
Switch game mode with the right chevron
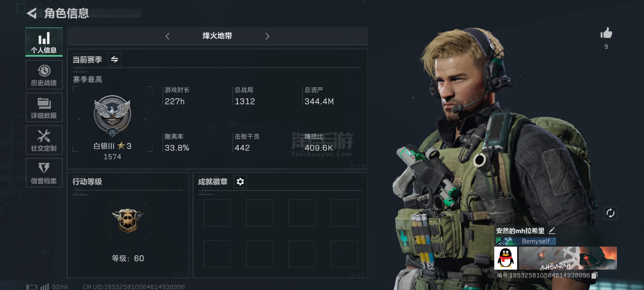(x=267, y=36)
